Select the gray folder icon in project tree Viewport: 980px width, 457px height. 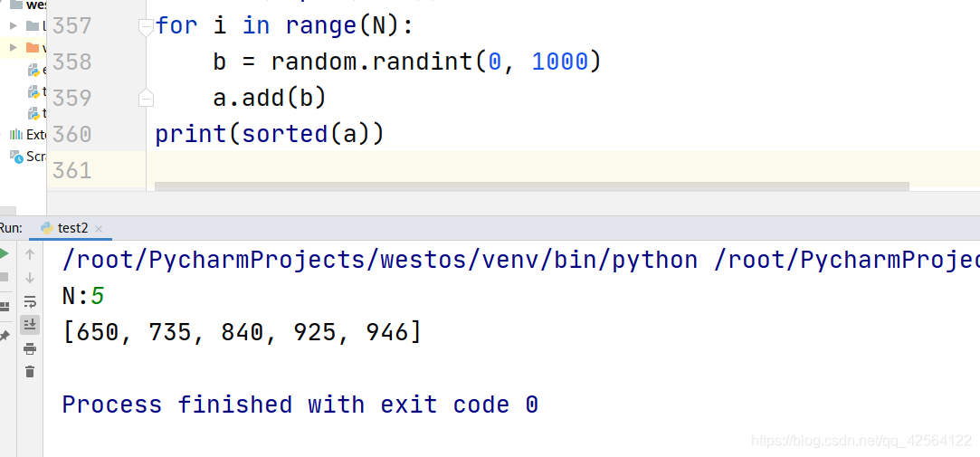click(x=33, y=25)
